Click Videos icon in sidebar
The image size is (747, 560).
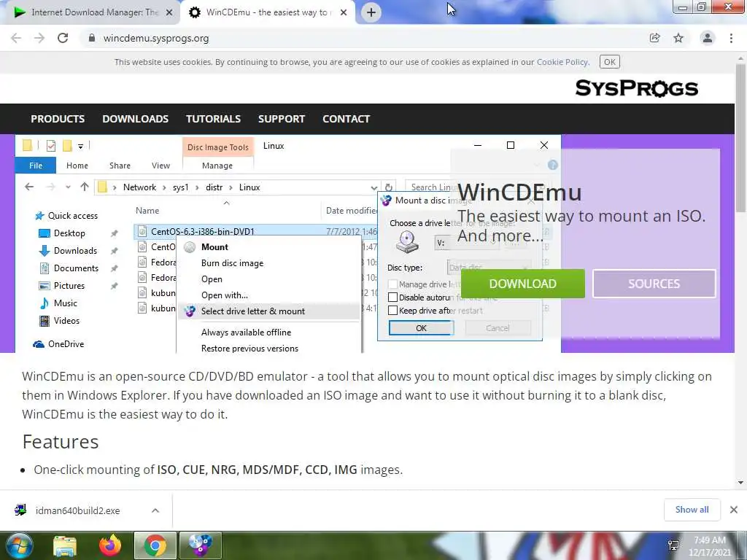point(44,321)
